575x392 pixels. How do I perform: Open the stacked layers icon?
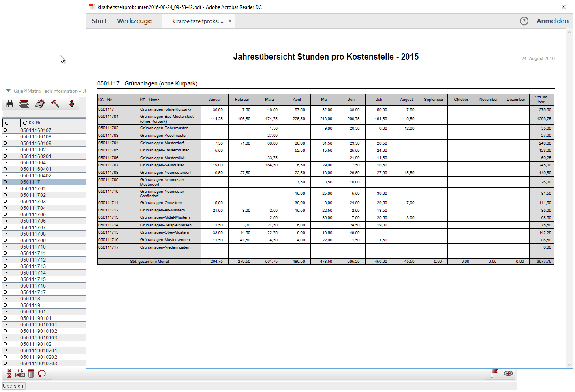24,104
